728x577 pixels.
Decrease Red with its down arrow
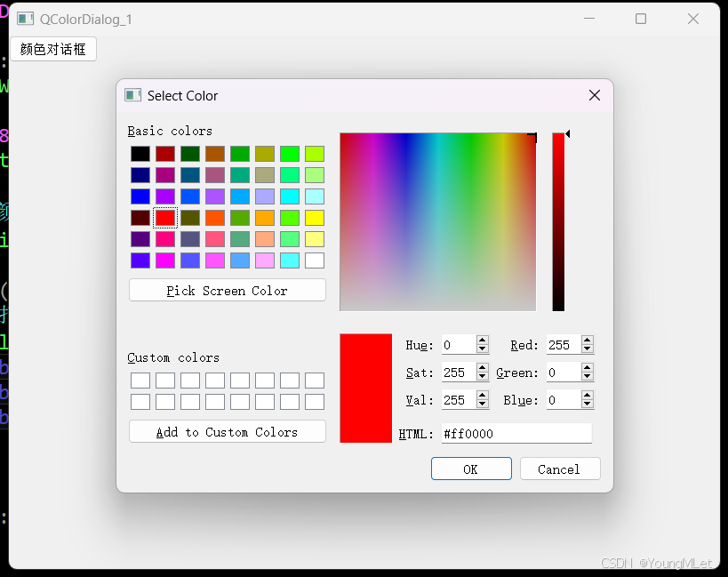click(x=588, y=349)
